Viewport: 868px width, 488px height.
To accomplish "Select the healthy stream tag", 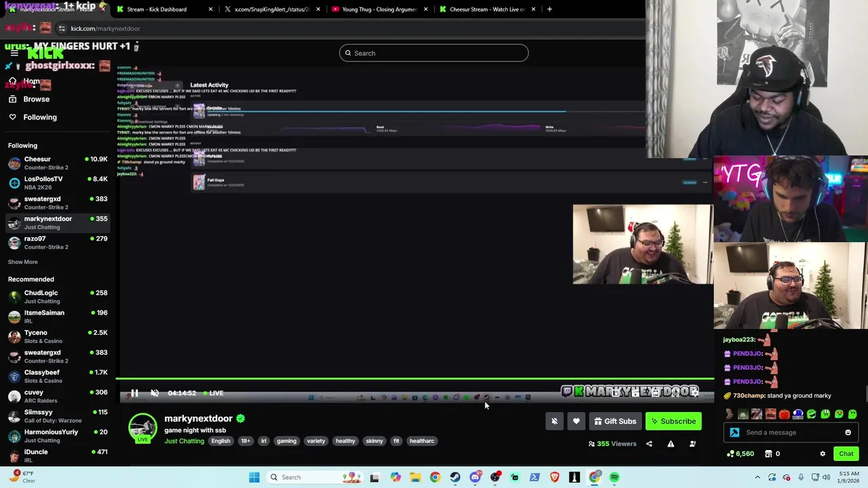I will click(x=345, y=441).
